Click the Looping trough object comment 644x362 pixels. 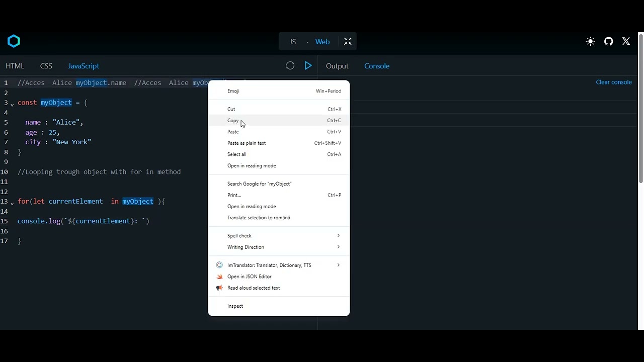[99, 172]
